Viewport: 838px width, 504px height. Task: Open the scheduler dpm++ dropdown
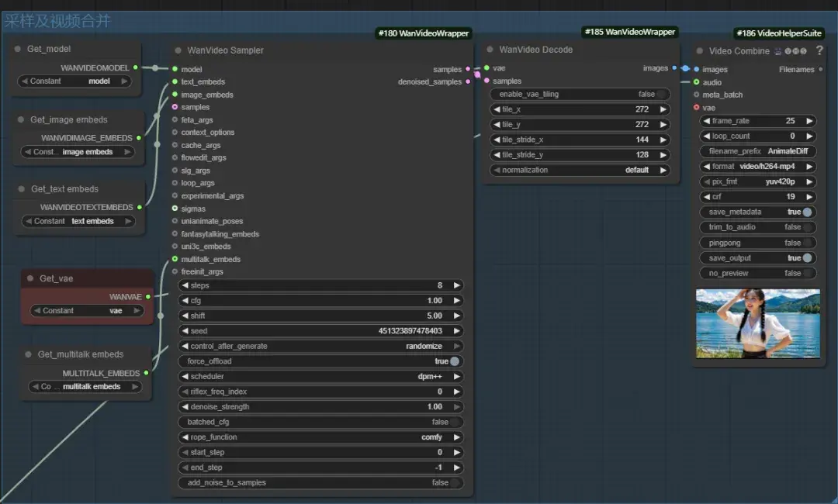tap(320, 376)
